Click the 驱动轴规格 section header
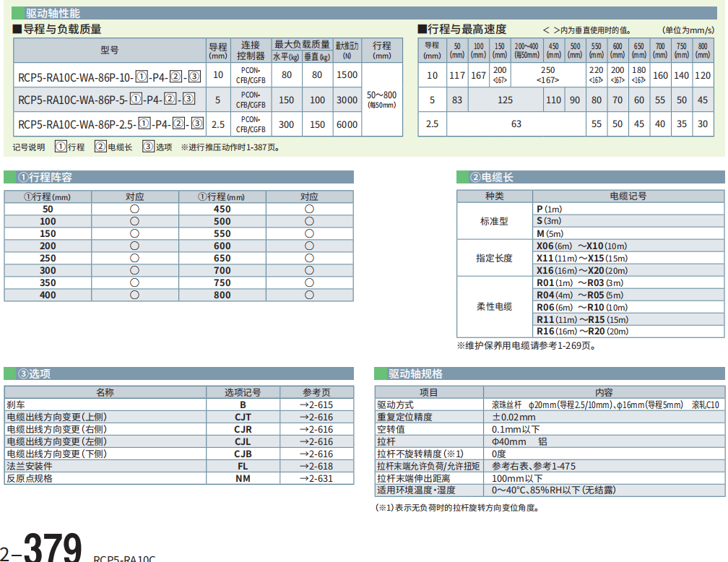The height and width of the screenshot is (562, 728). click(x=549, y=373)
